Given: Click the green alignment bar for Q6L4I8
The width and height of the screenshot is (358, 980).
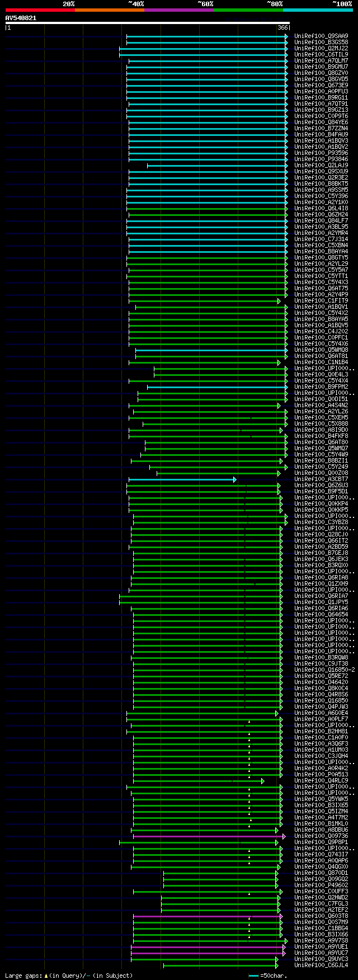Looking at the screenshot, I should 208,209.
